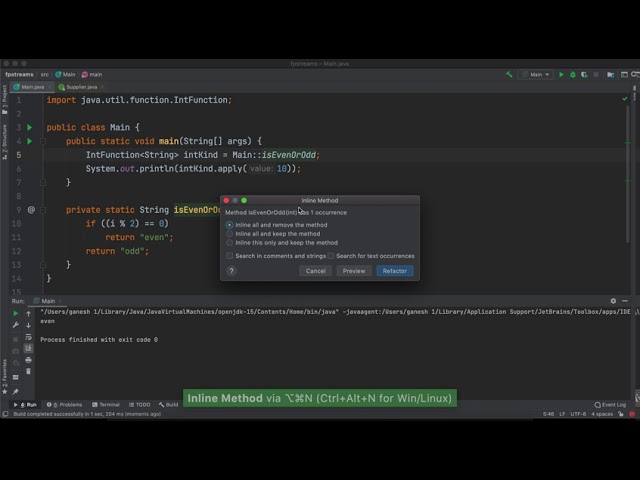This screenshot has height=480, width=640.
Task: Hide the Run tool window
Action: coord(625,301)
